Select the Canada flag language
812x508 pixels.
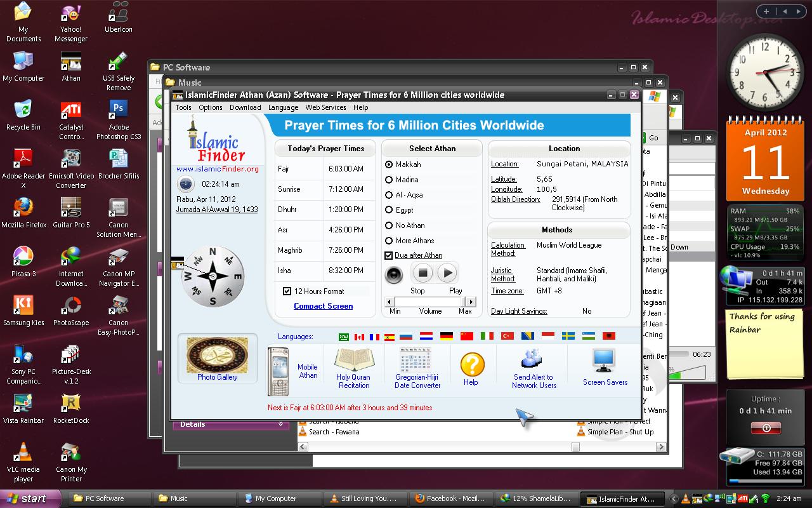(x=360, y=337)
